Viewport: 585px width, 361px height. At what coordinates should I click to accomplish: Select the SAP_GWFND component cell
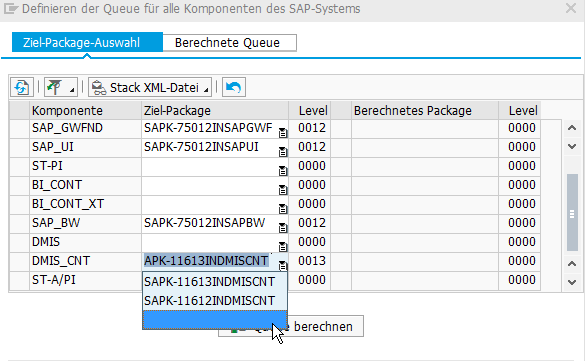[85, 128]
